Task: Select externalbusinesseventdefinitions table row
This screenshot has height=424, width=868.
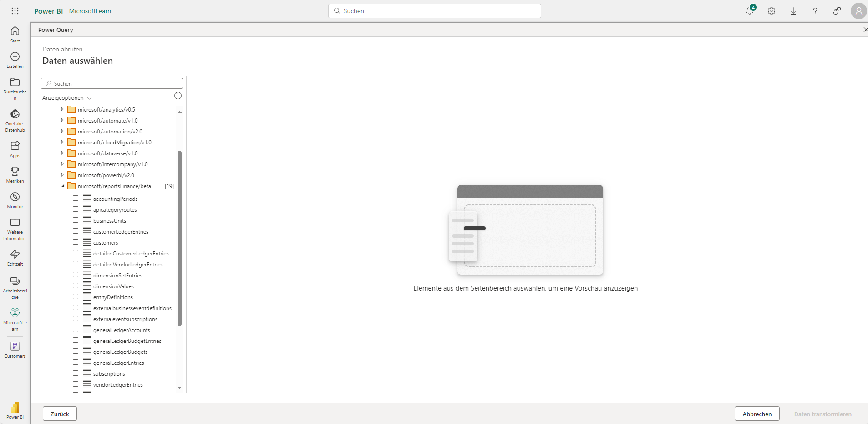Action: tap(122, 308)
